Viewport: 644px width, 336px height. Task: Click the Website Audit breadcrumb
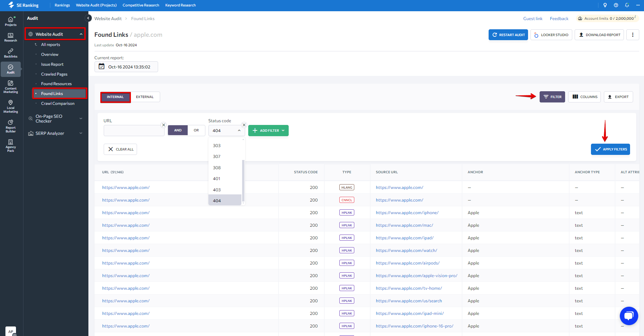coord(108,19)
